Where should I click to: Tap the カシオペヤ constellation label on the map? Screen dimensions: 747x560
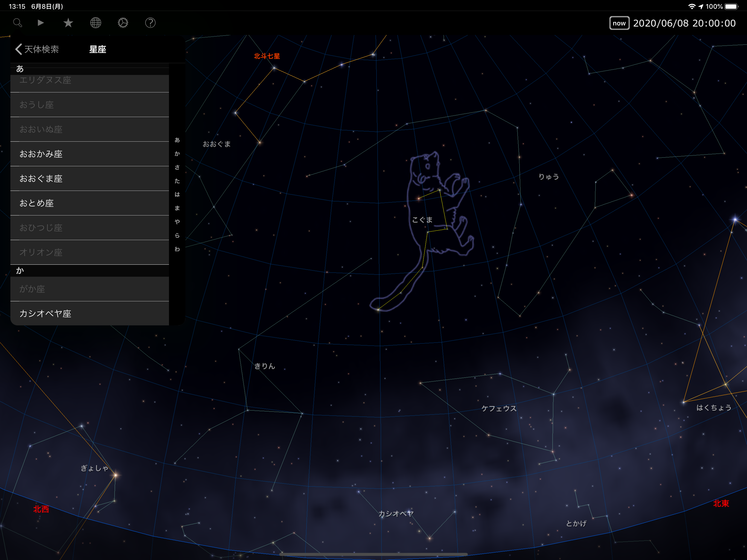coord(396,514)
